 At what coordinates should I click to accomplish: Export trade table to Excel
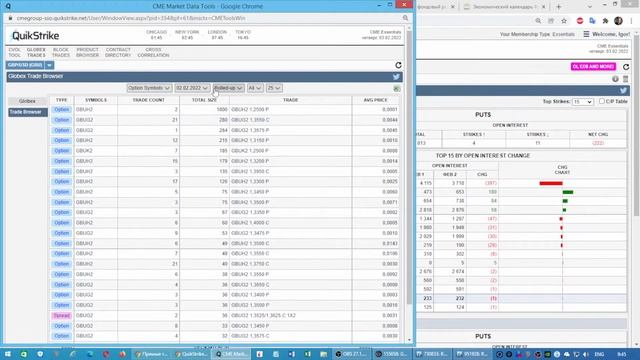(x=396, y=88)
